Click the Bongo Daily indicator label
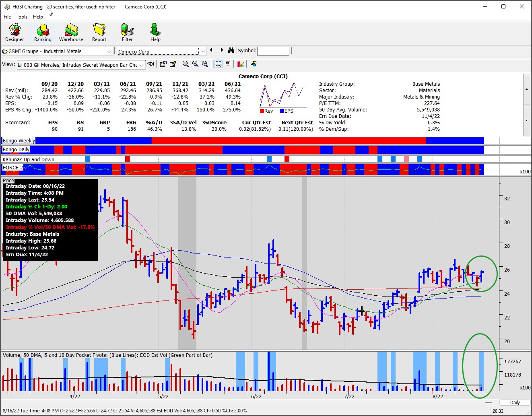This screenshot has height=416, width=532. (16, 149)
